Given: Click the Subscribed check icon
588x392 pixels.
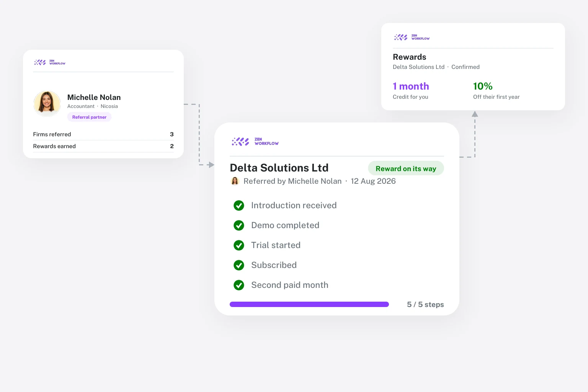Looking at the screenshot, I should 239,265.
